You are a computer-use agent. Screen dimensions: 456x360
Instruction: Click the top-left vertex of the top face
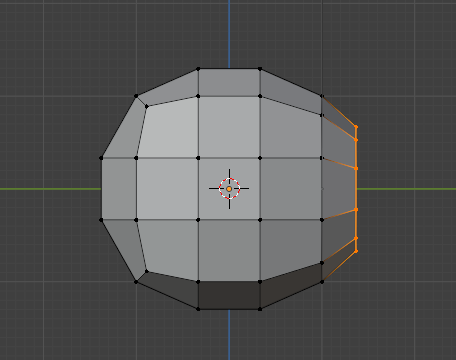pyautogui.click(x=198, y=69)
